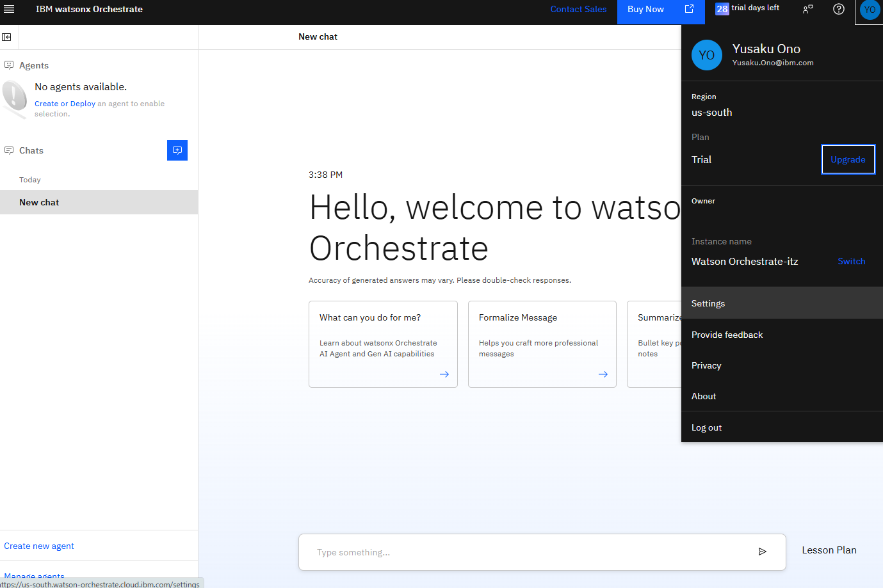Click the large YO profile avatar
Image resolution: width=883 pixels, height=588 pixels.
707,55
